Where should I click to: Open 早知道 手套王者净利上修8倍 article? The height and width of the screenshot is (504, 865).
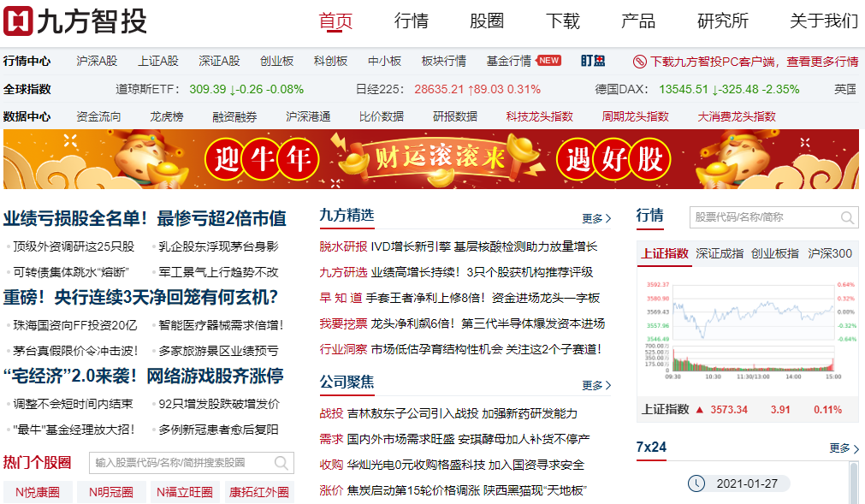tap(459, 298)
